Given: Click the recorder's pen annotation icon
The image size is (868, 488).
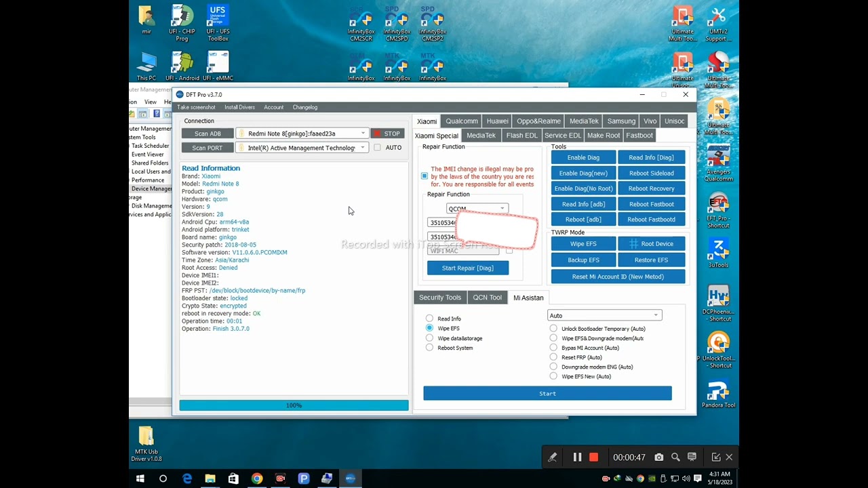Looking at the screenshot, I should click(552, 457).
